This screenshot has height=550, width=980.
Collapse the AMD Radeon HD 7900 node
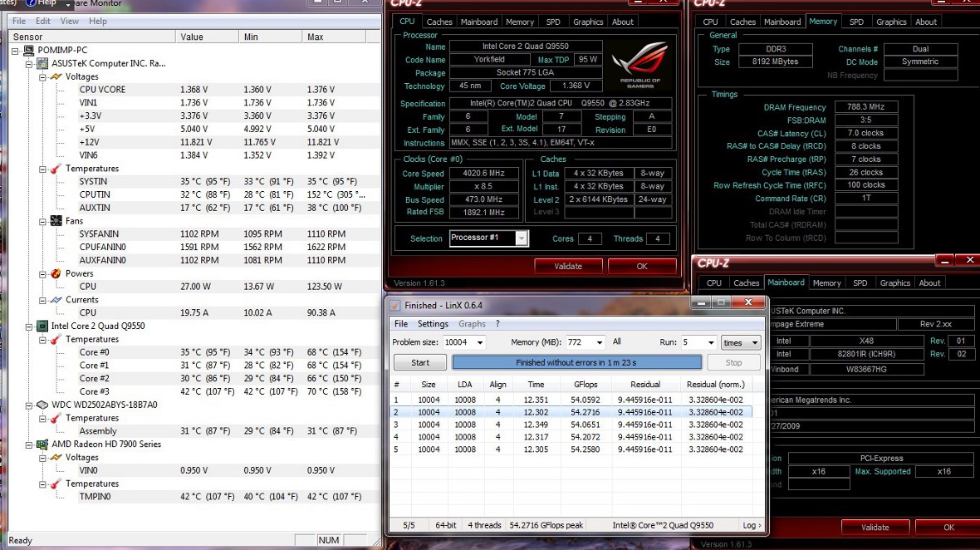pos(30,444)
